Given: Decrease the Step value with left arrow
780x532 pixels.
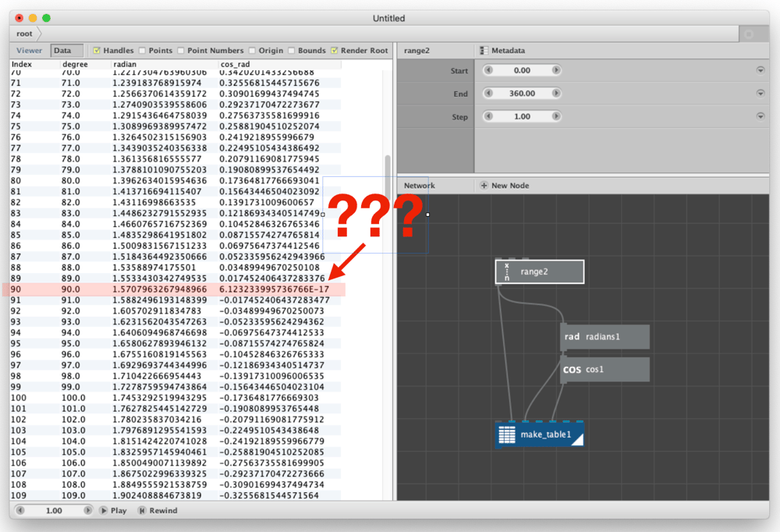Looking at the screenshot, I should 488,116.
